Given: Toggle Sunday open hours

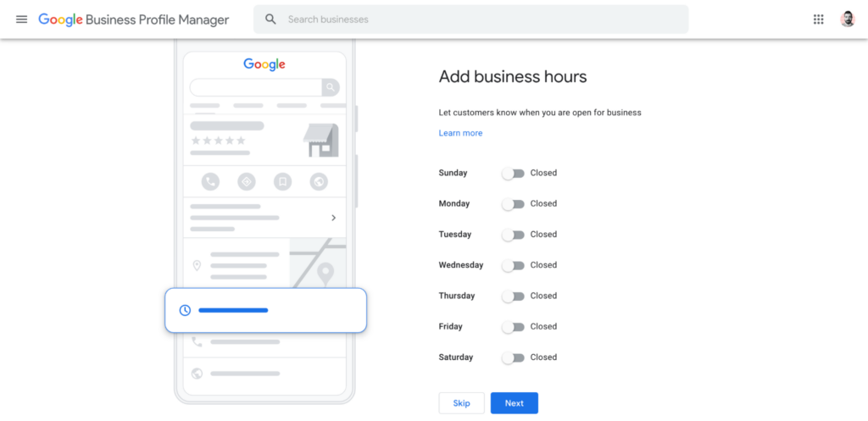Looking at the screenshot, I should click(513, 173).
